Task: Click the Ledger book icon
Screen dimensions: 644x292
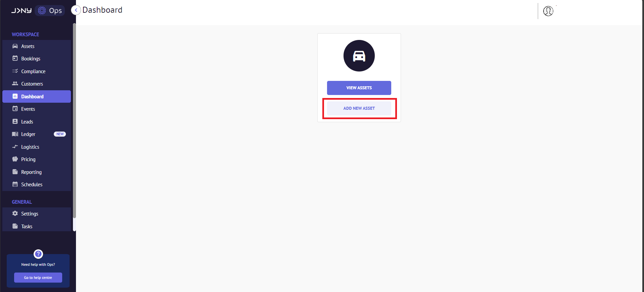Action: pos(15,134)
